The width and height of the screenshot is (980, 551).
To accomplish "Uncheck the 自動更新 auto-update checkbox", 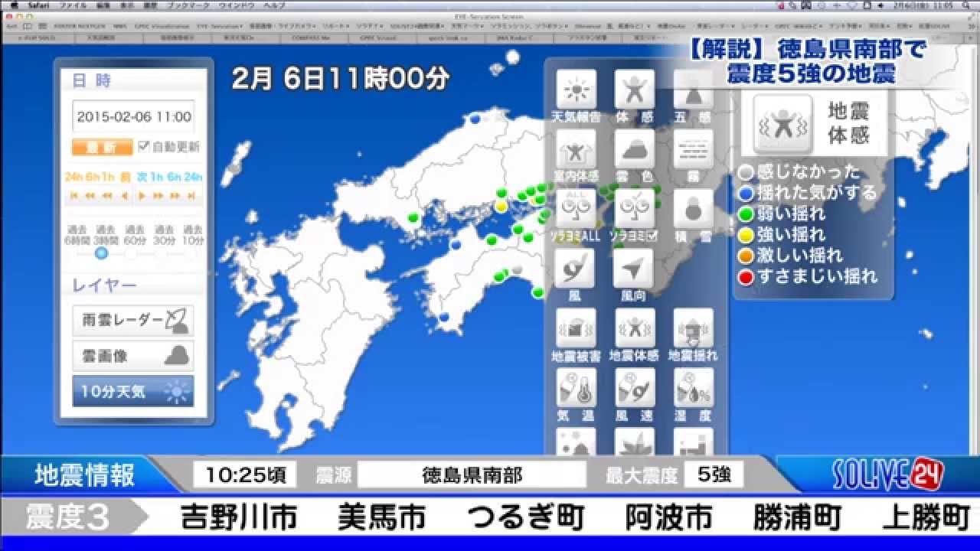I will [x=144, y=146].
